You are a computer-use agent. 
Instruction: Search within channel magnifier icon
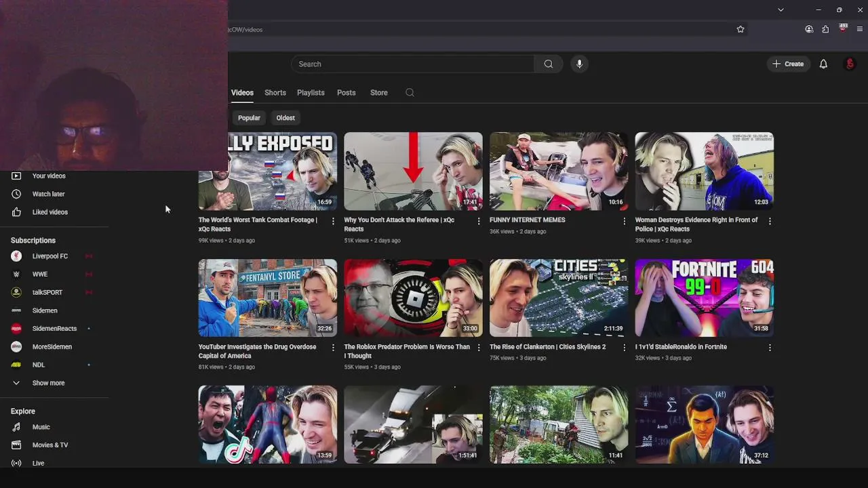pyautogui.click(x=410, y=93)
